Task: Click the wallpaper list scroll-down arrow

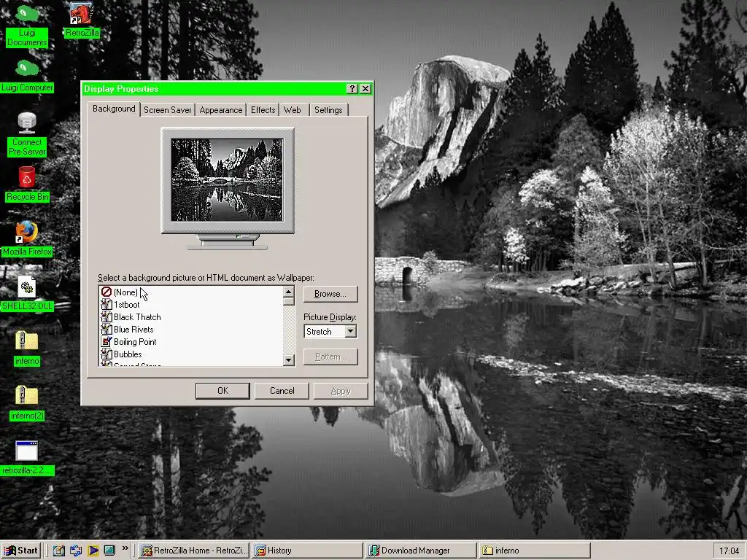Action: [288, 360]
